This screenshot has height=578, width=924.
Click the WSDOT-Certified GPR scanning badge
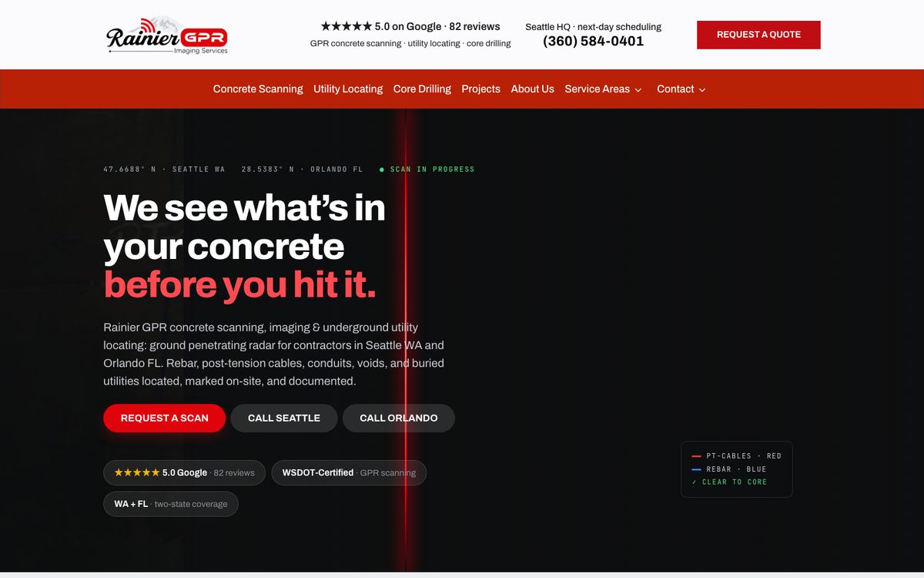coord(349,472)
